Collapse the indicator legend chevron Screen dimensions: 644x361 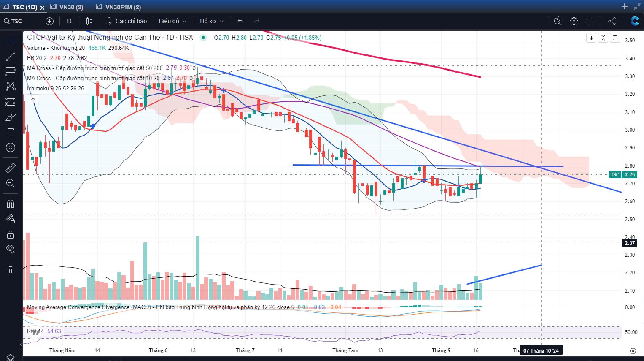33,99
